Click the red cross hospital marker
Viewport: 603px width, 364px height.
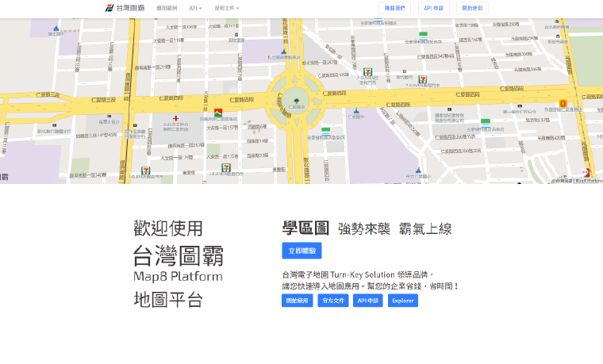pos(176,118)
